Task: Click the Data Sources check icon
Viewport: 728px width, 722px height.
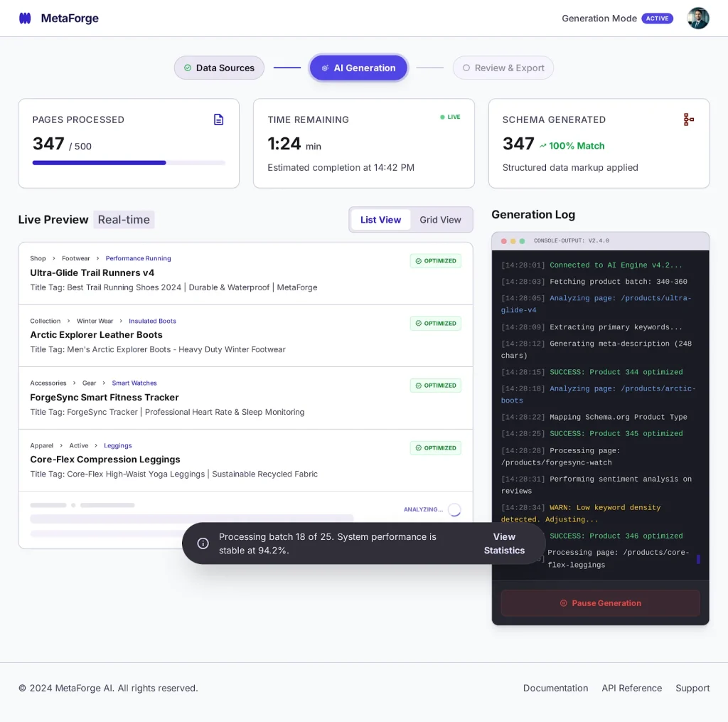Action: click(x=188, y=68)
